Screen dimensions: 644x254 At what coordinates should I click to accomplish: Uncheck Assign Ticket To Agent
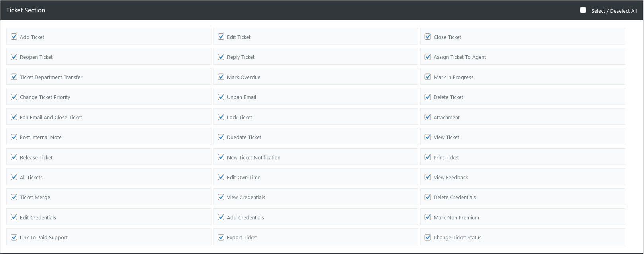tap(428, 57)
